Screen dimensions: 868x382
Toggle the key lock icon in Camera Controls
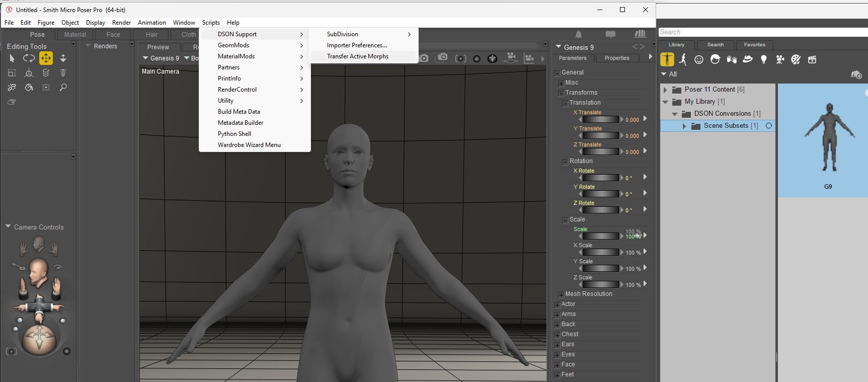click(x=18, y=266)
